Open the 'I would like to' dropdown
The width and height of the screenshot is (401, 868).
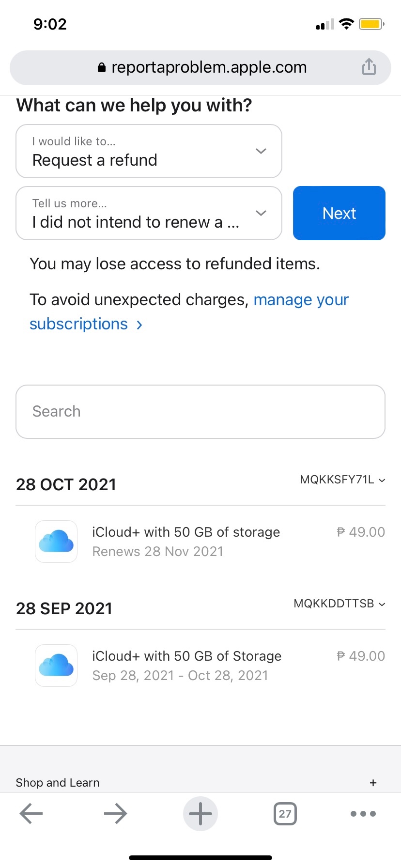pos(149,151)
